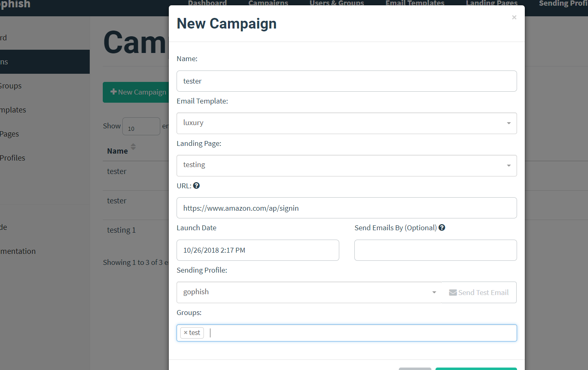Open Users & Groups in the navigation bar
The image size is (588, 370).
click(336, 3)
